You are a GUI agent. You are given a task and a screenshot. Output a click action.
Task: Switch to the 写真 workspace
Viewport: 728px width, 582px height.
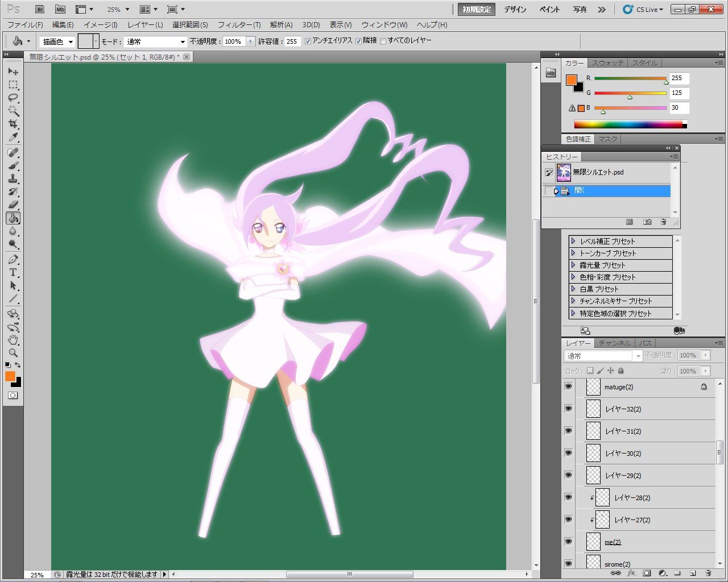[x=580, y=10]
